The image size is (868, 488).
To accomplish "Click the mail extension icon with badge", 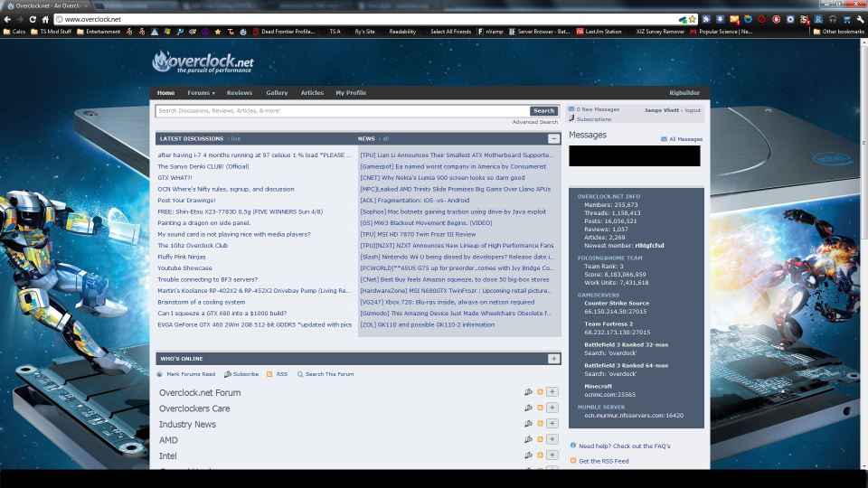I will (x=734, y=19).
